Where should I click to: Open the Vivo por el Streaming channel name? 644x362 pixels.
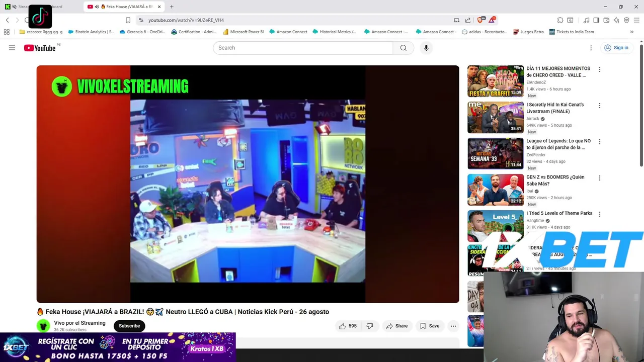click(x=79, y=323)
